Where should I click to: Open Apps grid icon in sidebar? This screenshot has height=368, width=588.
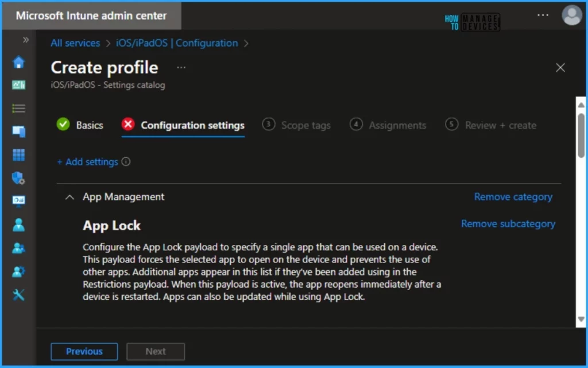[x=18, y=155]
